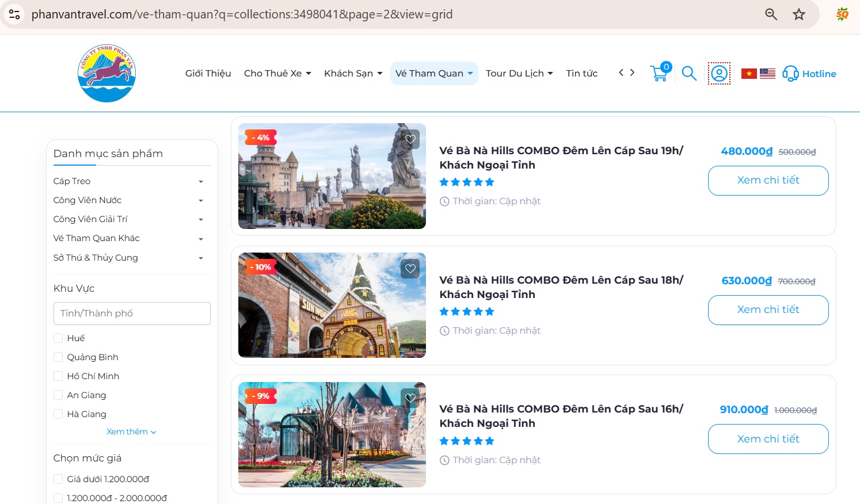Expand the Công Viên Nước category

[x=200, y=201]
